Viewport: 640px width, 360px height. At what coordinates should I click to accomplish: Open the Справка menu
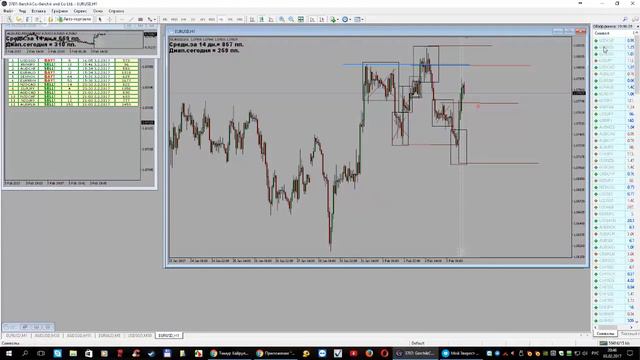pos(116,11)
